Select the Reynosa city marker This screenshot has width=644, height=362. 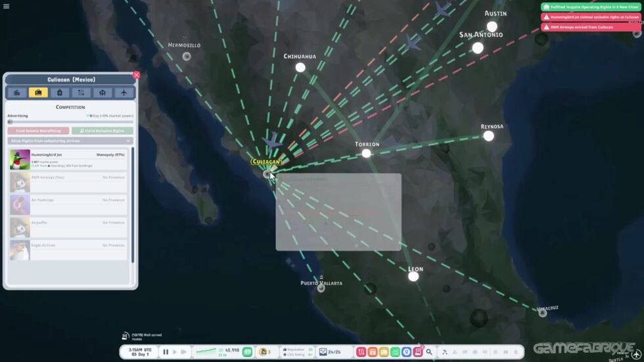point(488,136)
